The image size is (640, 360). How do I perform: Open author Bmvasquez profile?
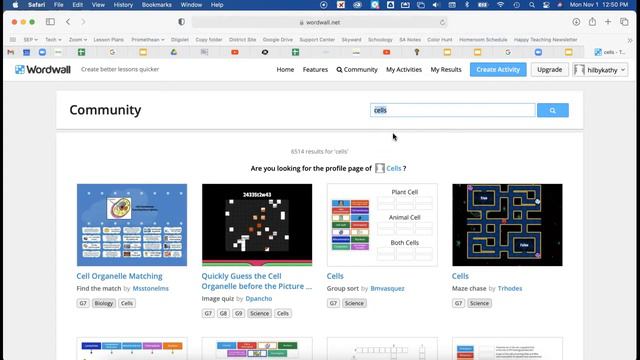click(387, 288)
